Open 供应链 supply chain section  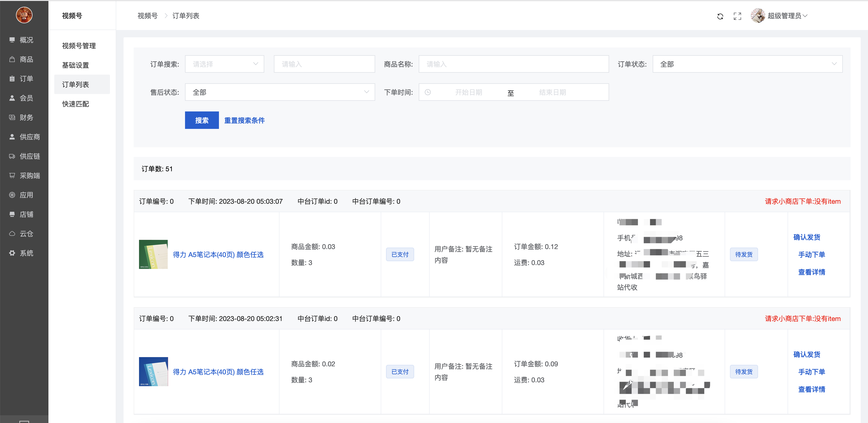[x=29, y=157]
